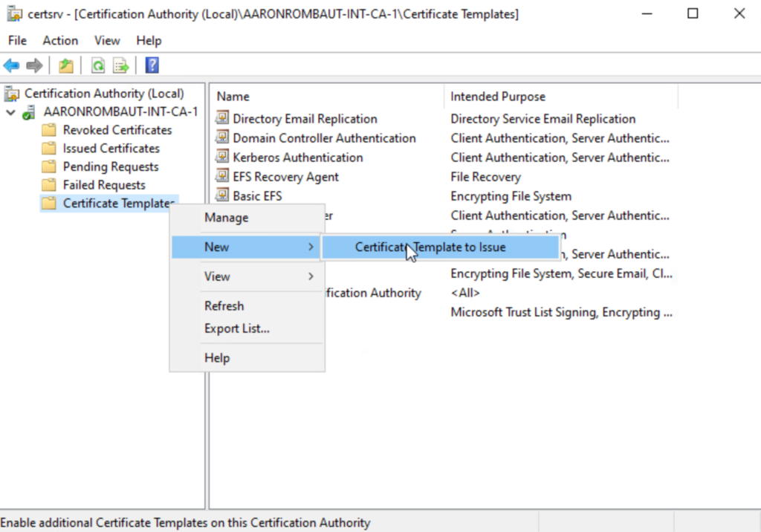Image resolution: width=761 pixels, height=532 pixels.
Task: Click the gray Forward arrow in toolbar
Action: [34, 66]
